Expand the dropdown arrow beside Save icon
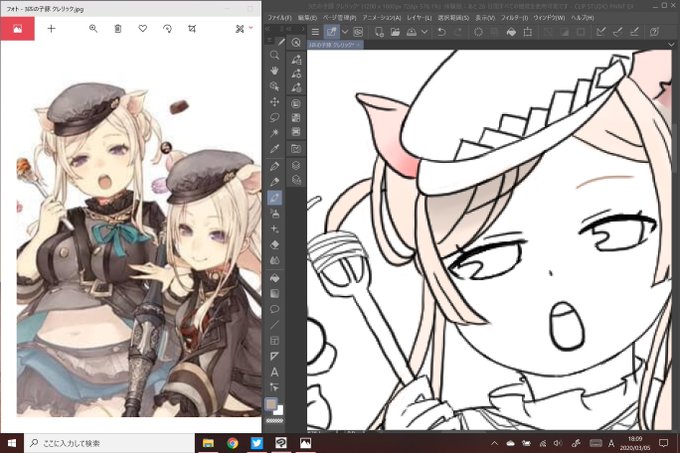The width and height of the screenshot is (680, 453). (425, 32)
